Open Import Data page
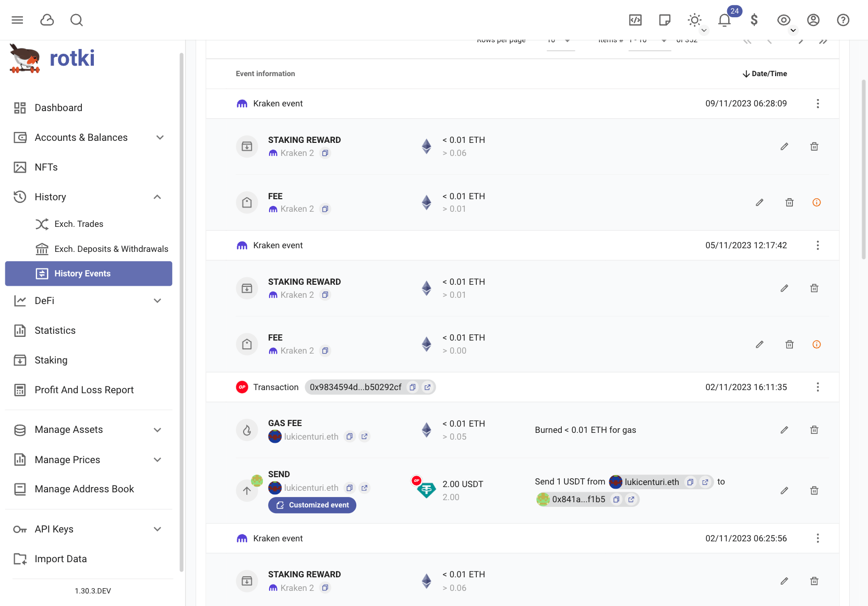The height and width of the screenshot is (606, 868). (89, 559)
